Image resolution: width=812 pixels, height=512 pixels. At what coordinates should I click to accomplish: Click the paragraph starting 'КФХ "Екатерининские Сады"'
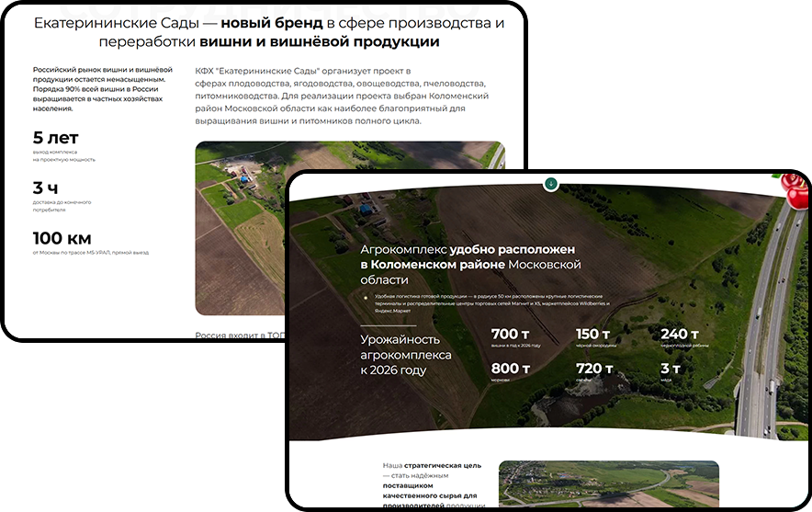point(342,96)
